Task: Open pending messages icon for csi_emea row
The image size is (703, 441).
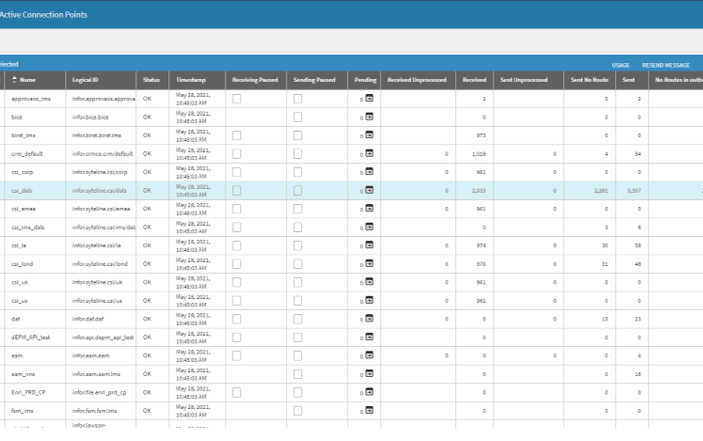Action: (369, 208)
